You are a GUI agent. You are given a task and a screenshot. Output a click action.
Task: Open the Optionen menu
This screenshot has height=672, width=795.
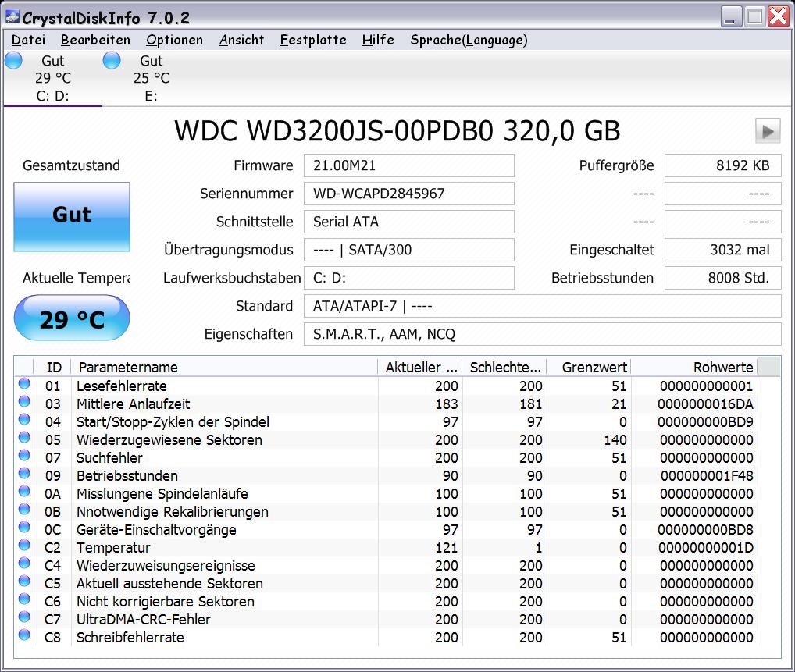click(x=174, y=40)
